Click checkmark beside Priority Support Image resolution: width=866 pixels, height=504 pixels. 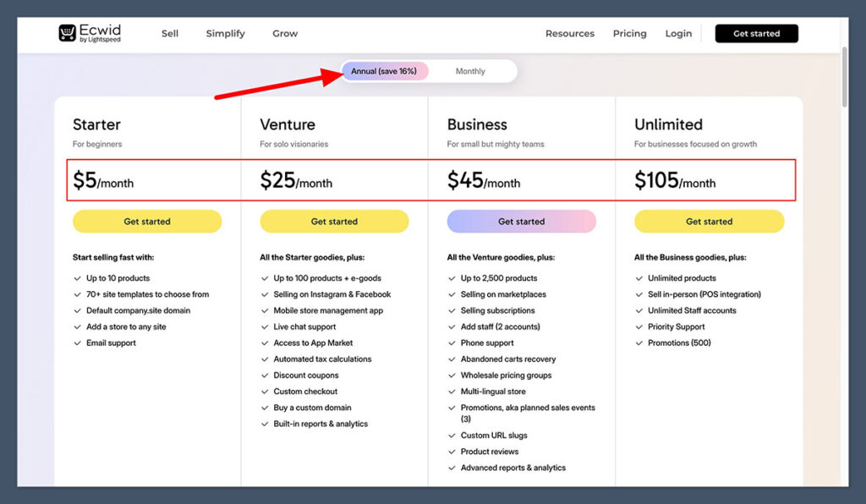[x=639, y=327]
